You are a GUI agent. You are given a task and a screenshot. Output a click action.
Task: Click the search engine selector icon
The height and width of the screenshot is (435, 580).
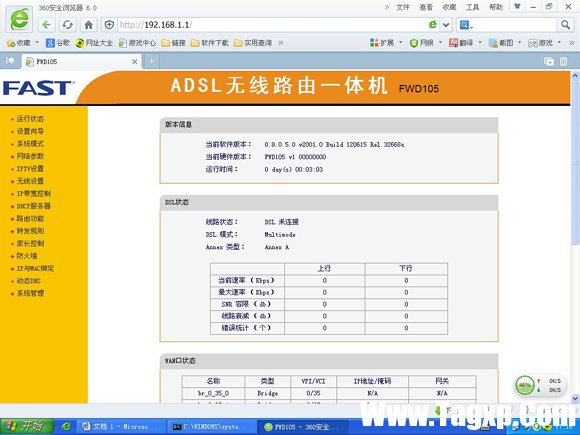(x=466, y=25)
